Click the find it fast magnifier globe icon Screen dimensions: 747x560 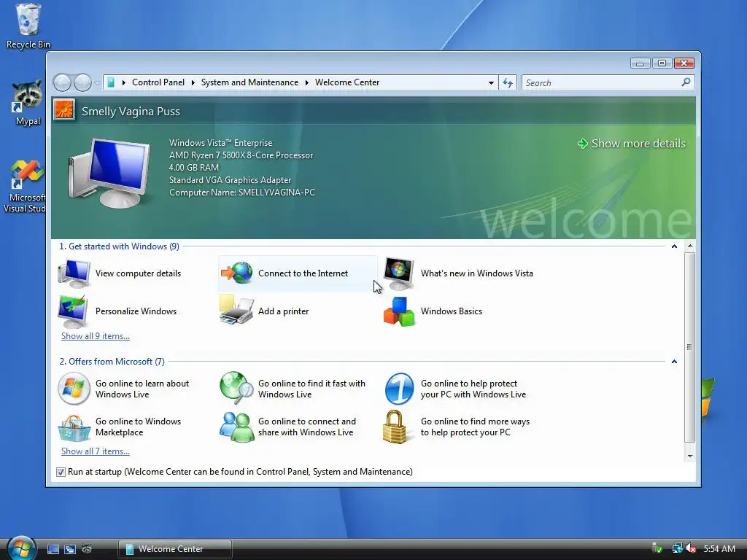237,388
